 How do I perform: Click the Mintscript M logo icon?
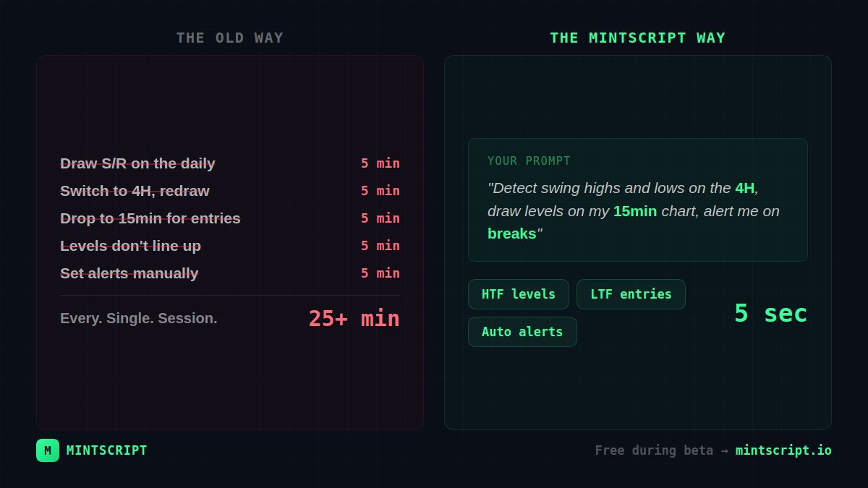[48, 450]
